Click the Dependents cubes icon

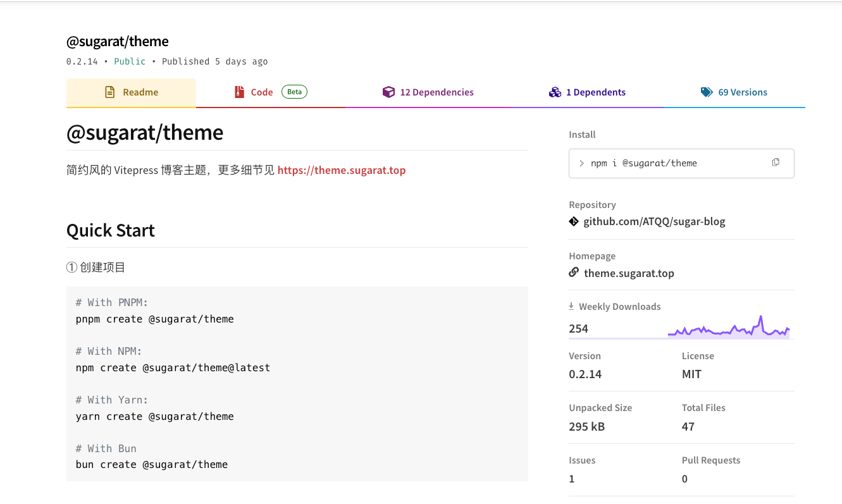tap(555, 92)
